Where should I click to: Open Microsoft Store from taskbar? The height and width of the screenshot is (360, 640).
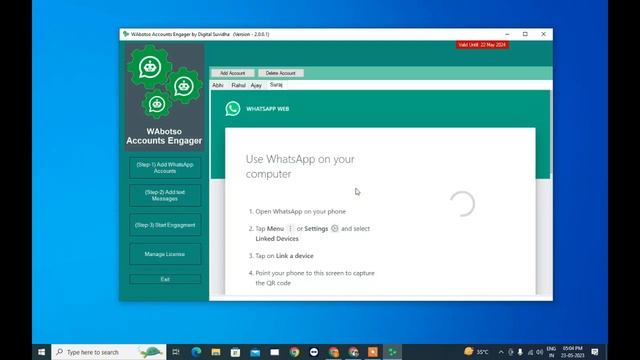click(x=236, y=352)
